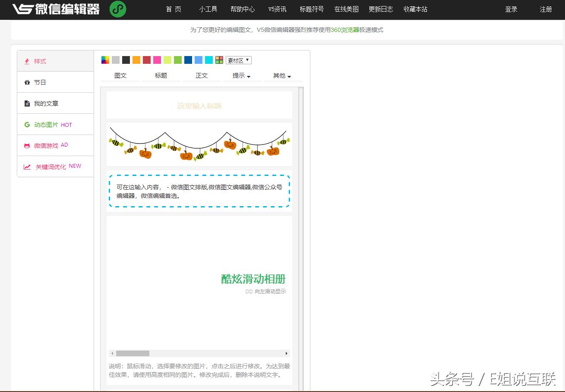Switch to the 正文 tab
565x392 pixels.
point(201,75)
